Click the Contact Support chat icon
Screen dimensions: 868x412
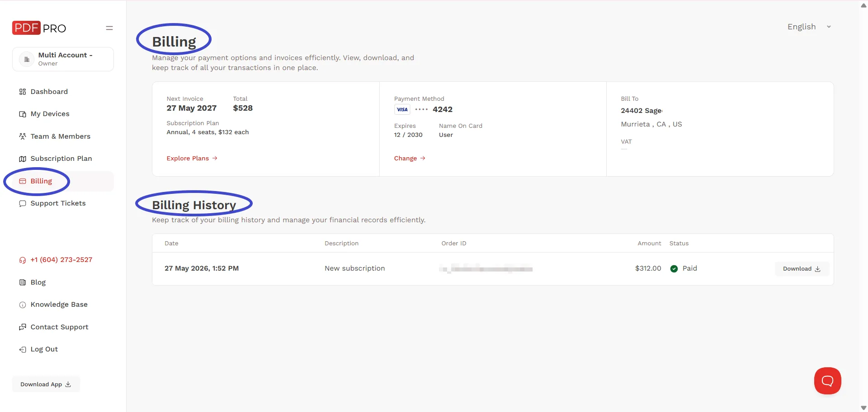23,327
